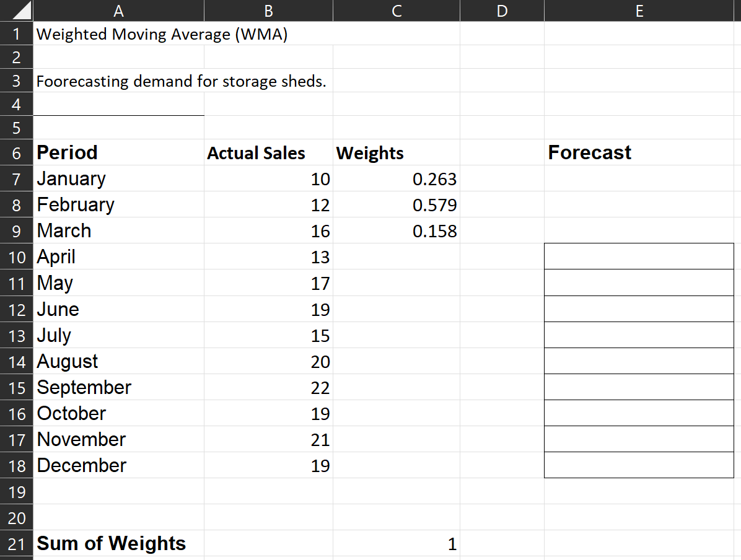Select column header D
This screenshot has height=560, width=741.
point(501,10)
